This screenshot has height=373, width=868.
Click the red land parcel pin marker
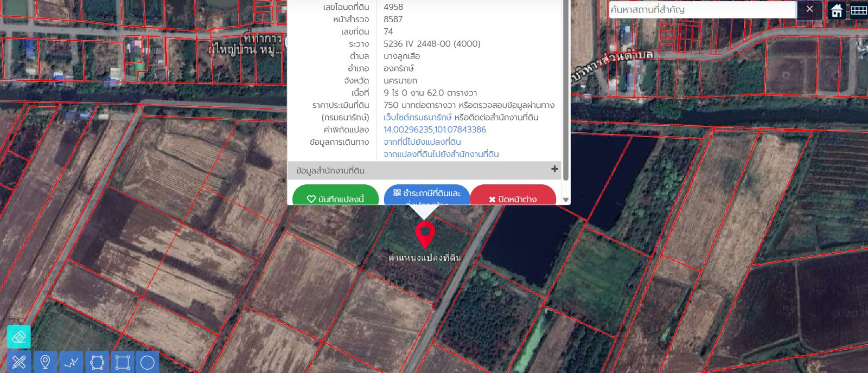(x=425, y=235)
